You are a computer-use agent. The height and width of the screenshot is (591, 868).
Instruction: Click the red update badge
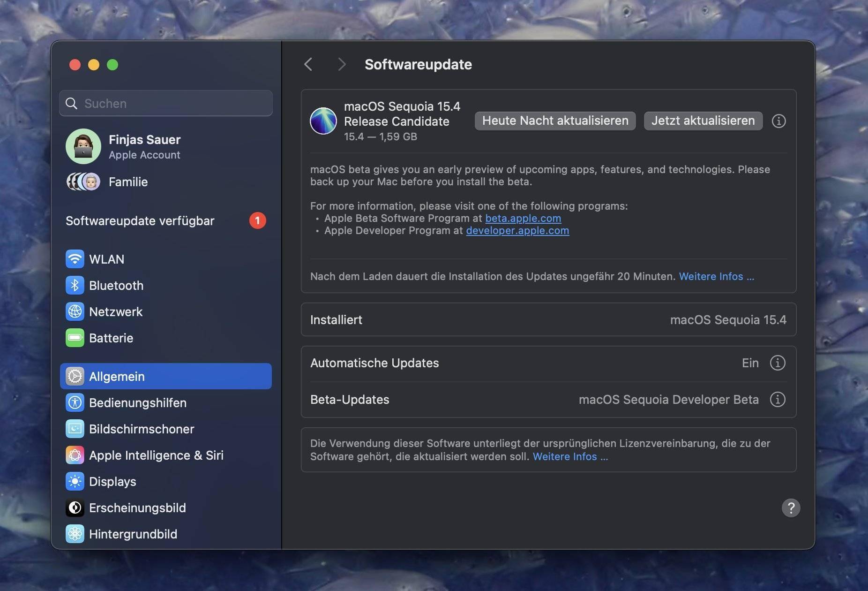point(257,220)
